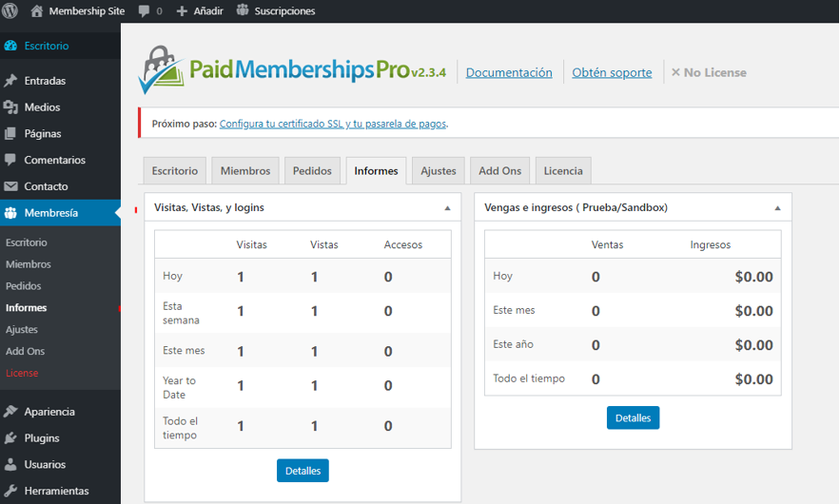This screenshot has height=504, width=840.
Task: Open the Pedidos tab
Action: [x=312, y=171]
